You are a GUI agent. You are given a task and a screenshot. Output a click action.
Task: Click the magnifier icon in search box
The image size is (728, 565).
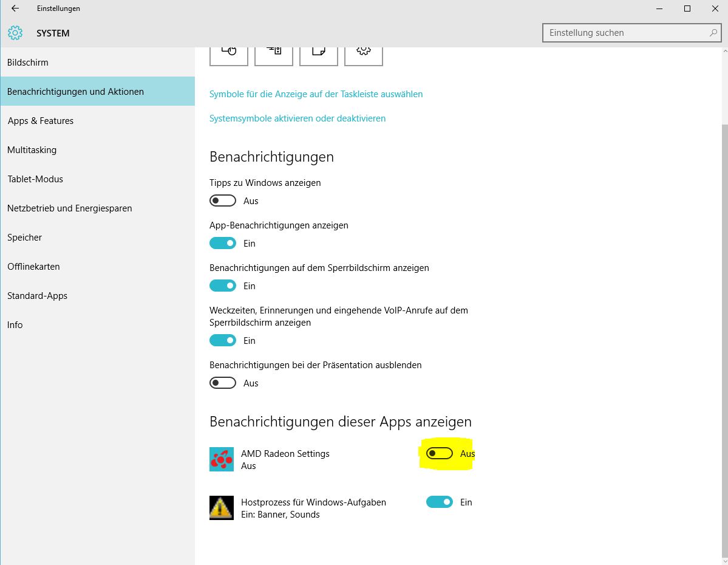pyautogui.click(x=713, y=33)
